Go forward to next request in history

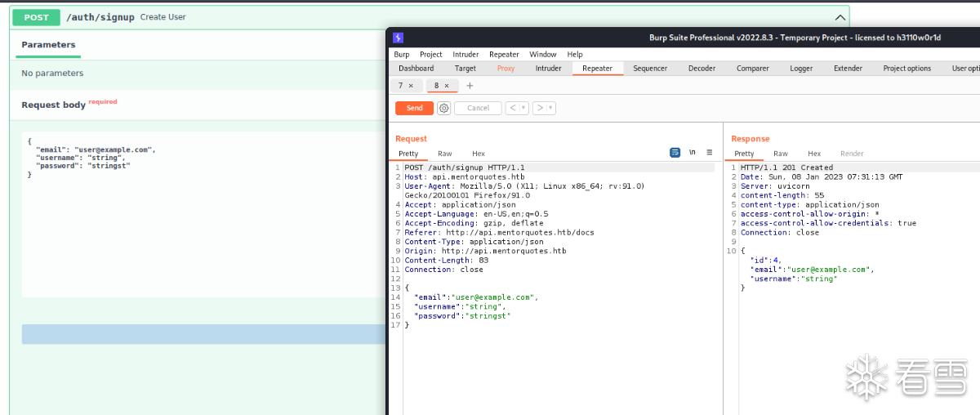539,108
